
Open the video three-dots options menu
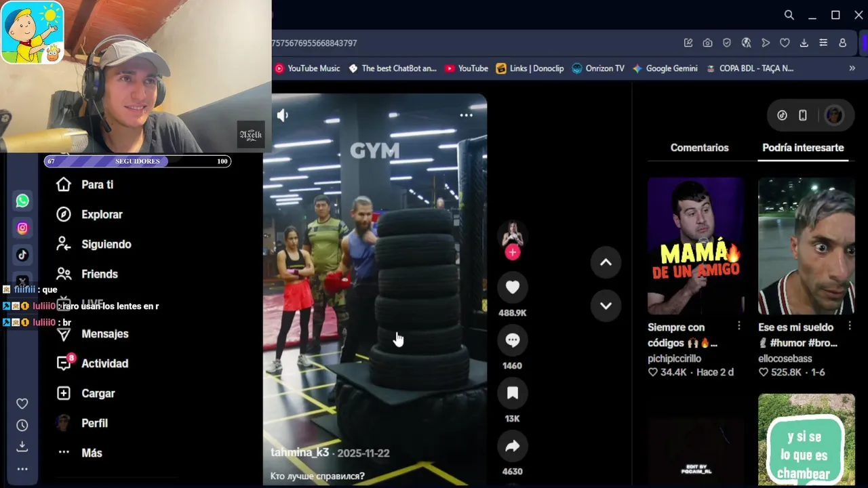tap(466, 115)
